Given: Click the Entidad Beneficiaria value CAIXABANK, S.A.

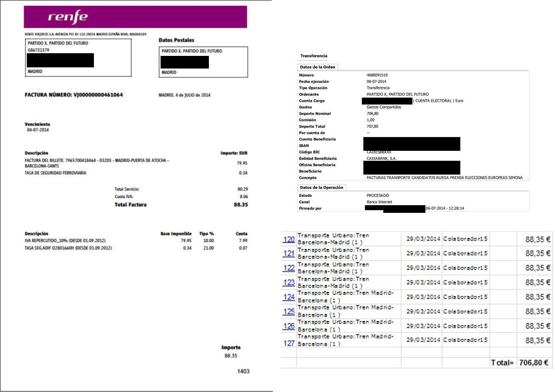Looking at the screenshot, I should [382, 158].
